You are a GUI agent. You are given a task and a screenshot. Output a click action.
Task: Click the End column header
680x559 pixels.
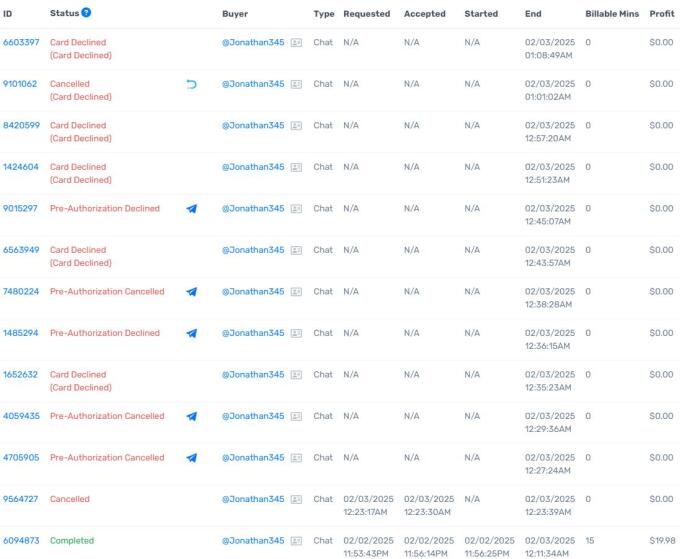[x=533, y=13]
